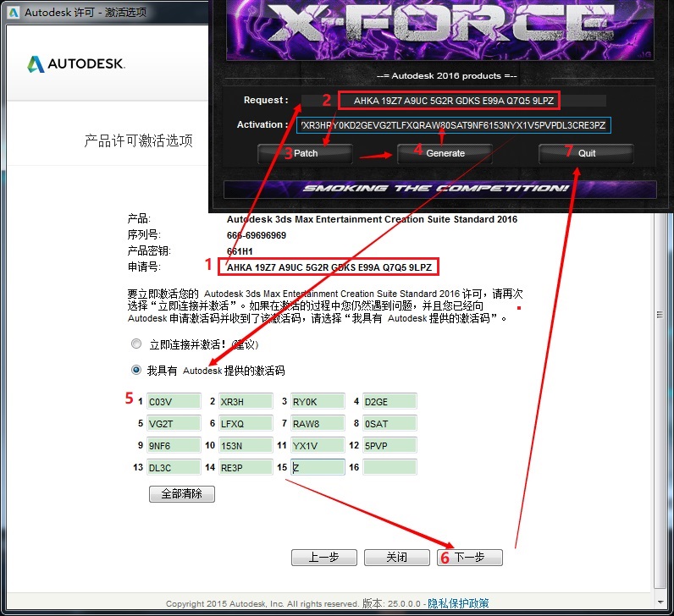Select the 立即连接并激活 radio option
674x616 pixels.
point(136,344)
